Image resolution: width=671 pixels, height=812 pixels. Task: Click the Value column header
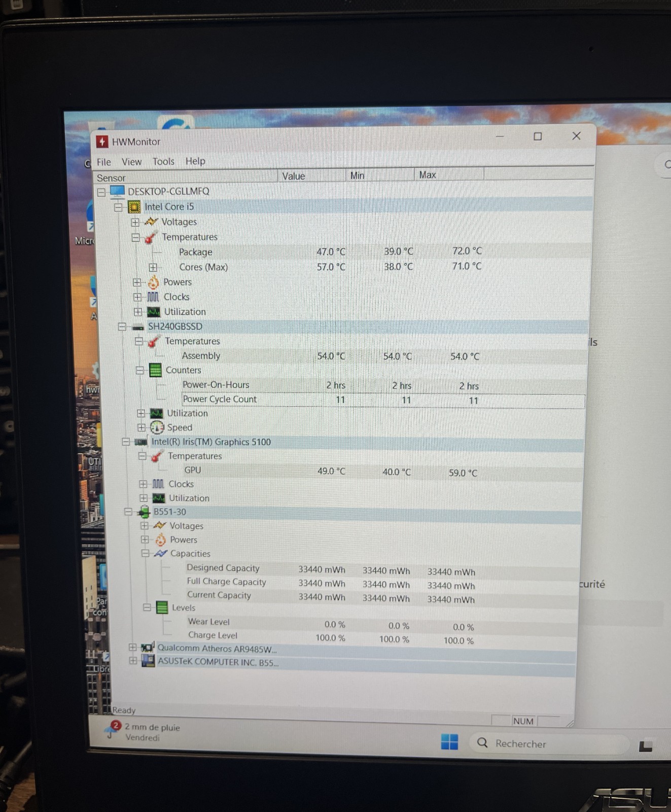click(312, 176)
